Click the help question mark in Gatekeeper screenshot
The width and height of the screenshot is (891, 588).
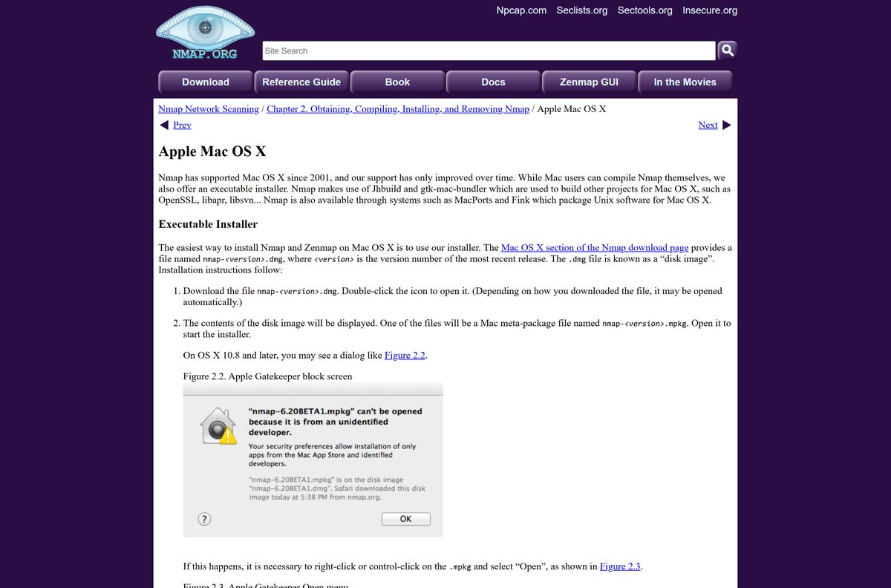pos(205,519)
